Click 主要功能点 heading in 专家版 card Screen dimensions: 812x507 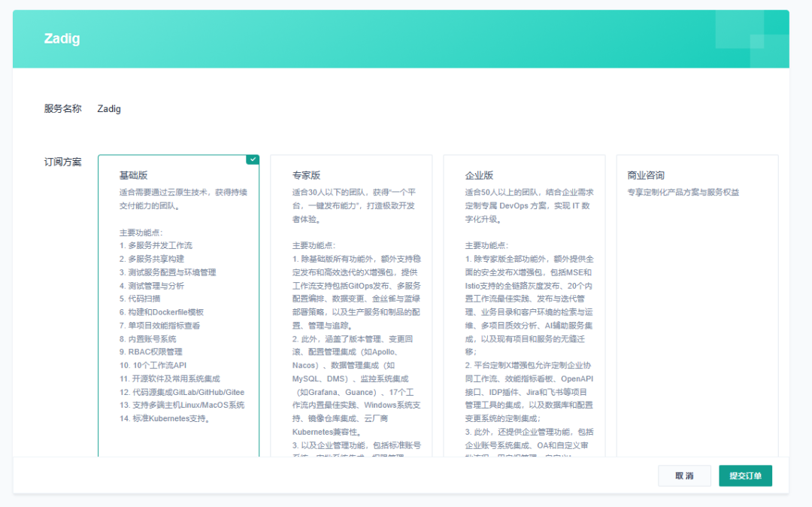coord(314,245)
